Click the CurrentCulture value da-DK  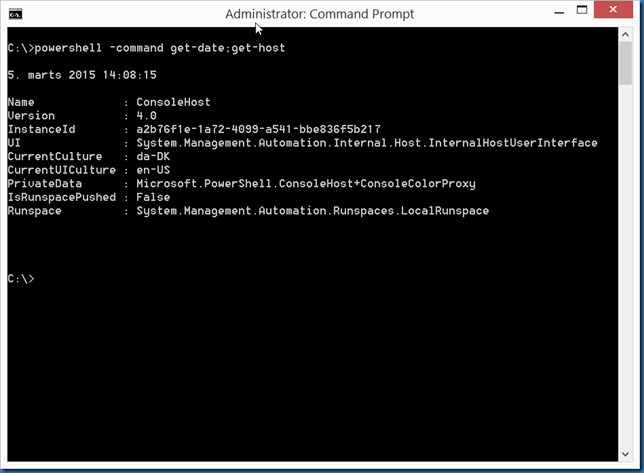click(153, 157)
